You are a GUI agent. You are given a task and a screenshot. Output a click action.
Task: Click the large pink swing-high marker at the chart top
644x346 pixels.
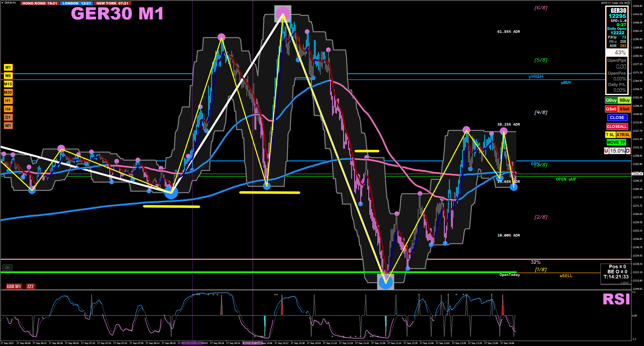283,13
